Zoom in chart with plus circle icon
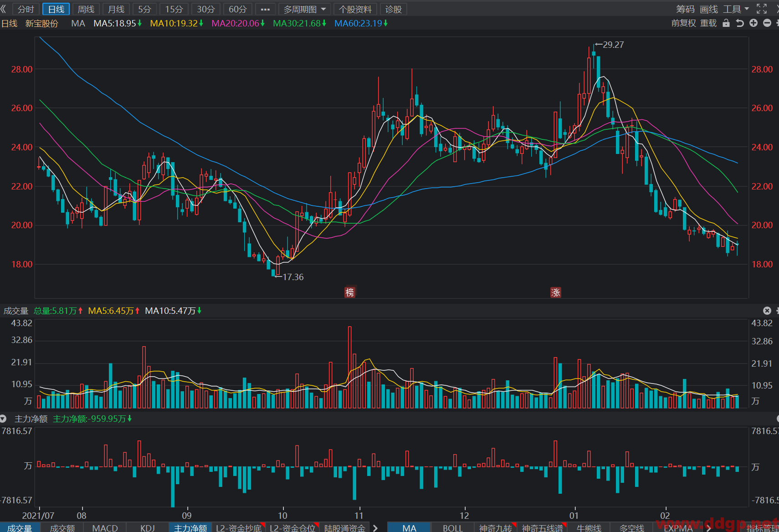The height and width of the screenshot is (532, 779). [x=753, y=23]
